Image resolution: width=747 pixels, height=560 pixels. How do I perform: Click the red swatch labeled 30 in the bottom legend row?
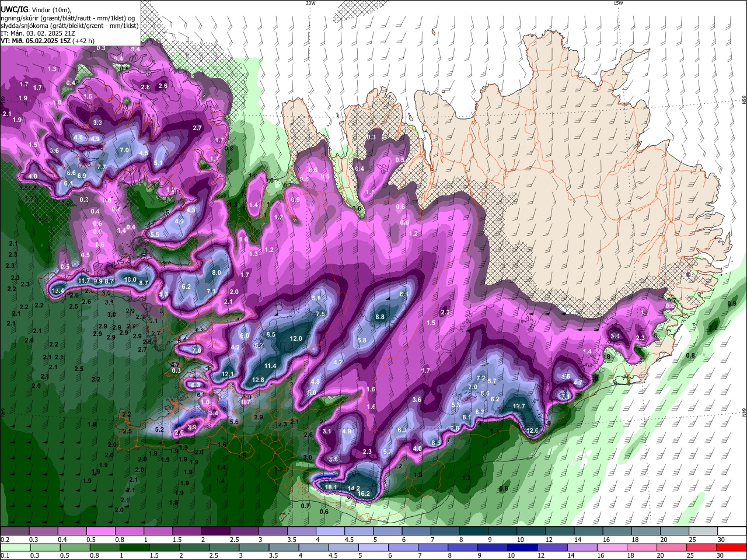[x=732, y=547]
